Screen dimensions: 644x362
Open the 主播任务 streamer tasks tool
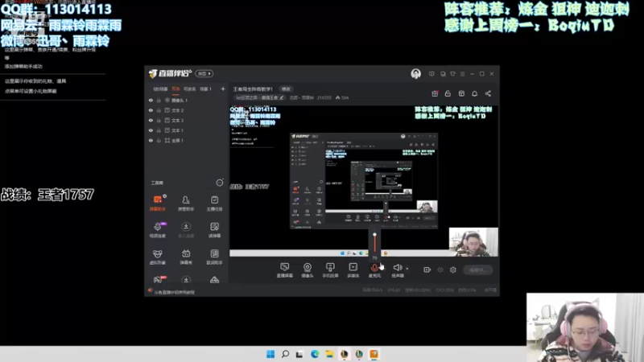coord(214,203)
